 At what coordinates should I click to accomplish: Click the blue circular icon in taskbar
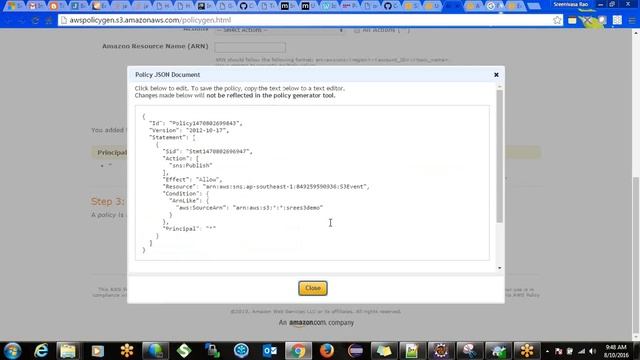[x=241, y=351]
